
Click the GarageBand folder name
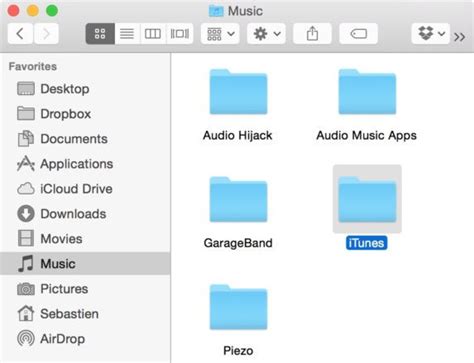click(x=238, y=243)
